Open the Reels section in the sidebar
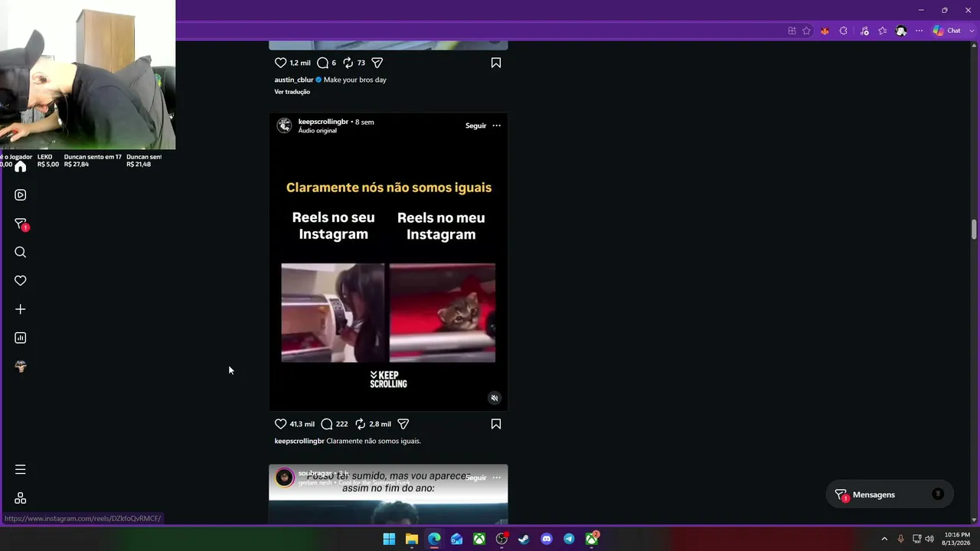The height and width of the screenshot is (551, 980). [x=21, y=195]
